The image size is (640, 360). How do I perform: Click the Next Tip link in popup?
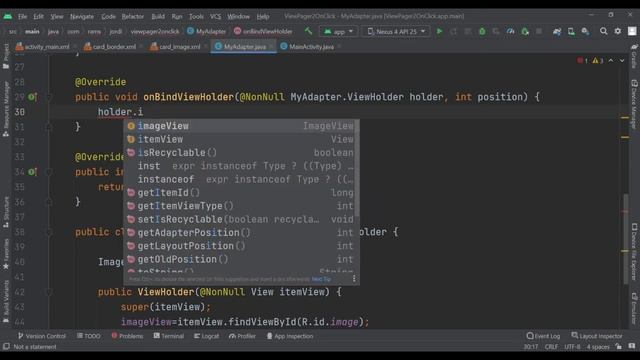pyautogui.click(x=321, y=279)
